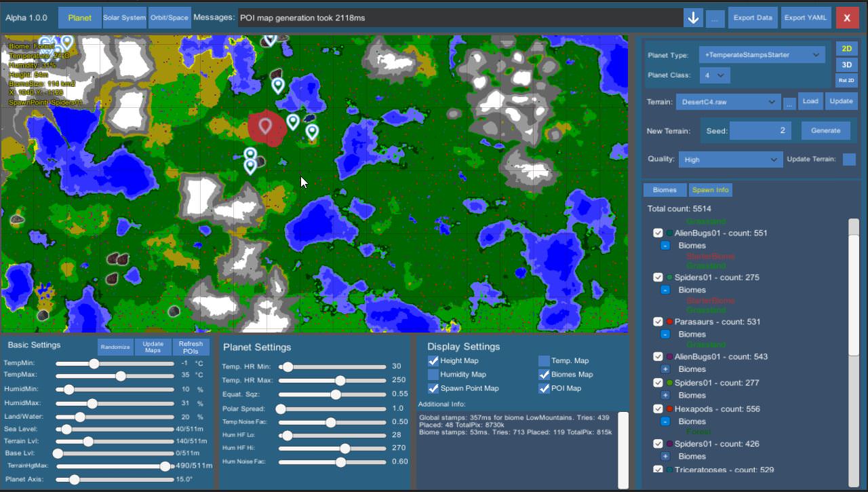
Task: Enable the Humidity Map checkbox
Action: pos(433,375)
